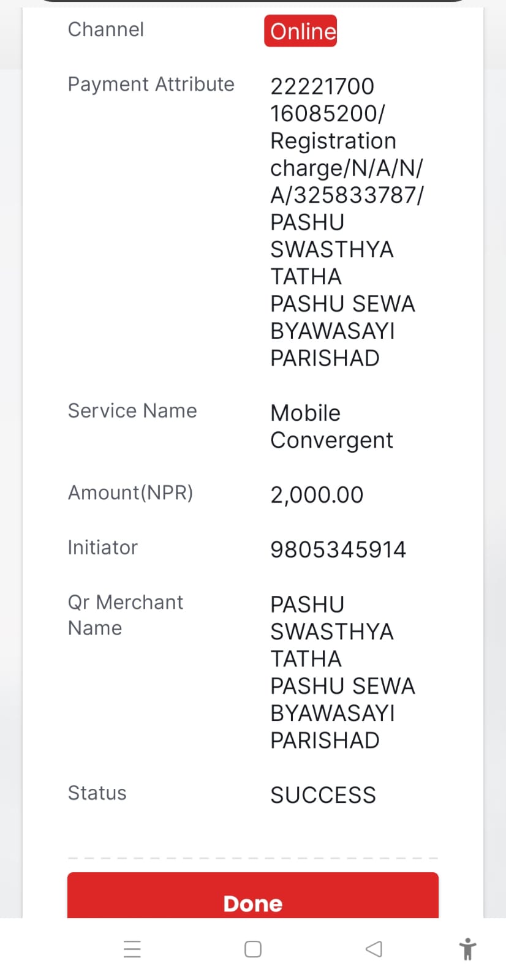Tap the Channel label

tap(105, 29)
